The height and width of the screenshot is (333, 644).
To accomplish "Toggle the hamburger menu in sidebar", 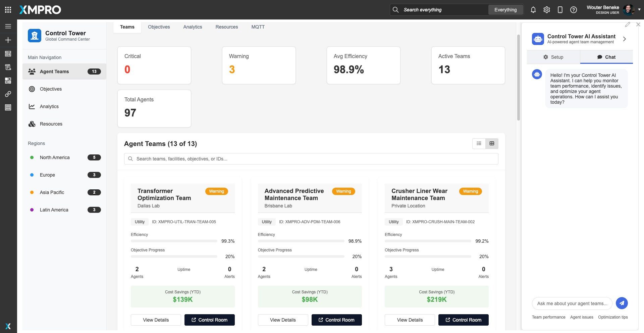I will tap(8, 26).
